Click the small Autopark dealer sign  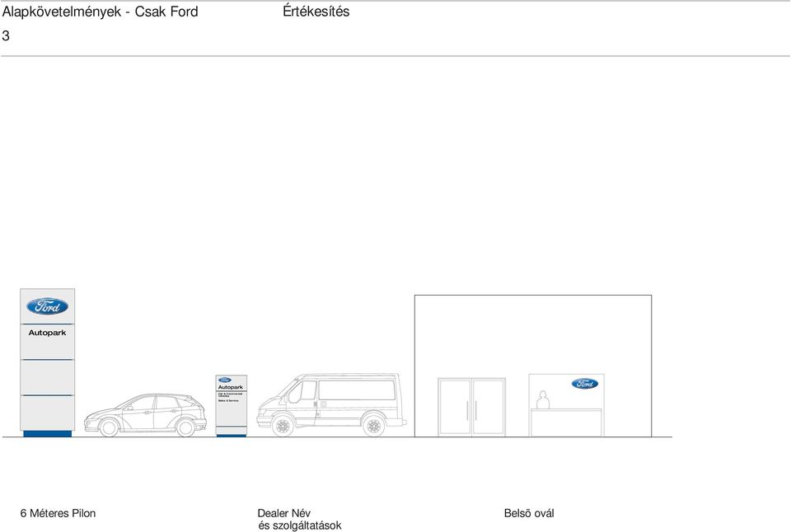coord(231,405)
